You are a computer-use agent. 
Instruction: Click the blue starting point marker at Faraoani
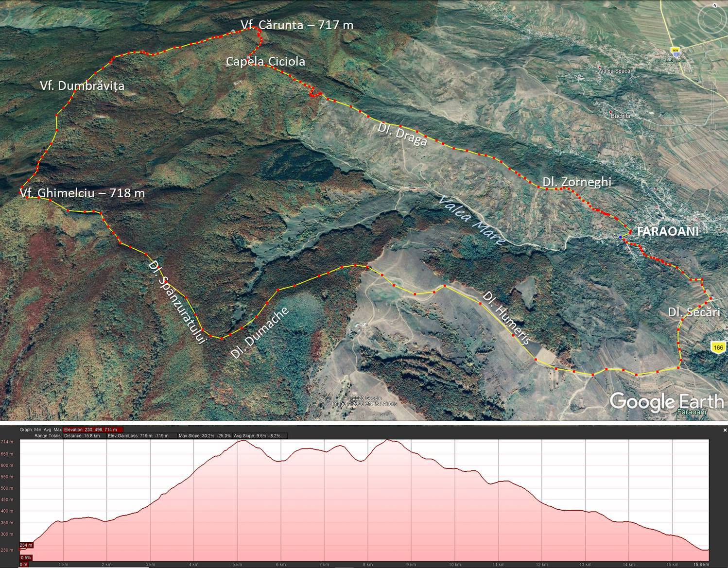621,237
